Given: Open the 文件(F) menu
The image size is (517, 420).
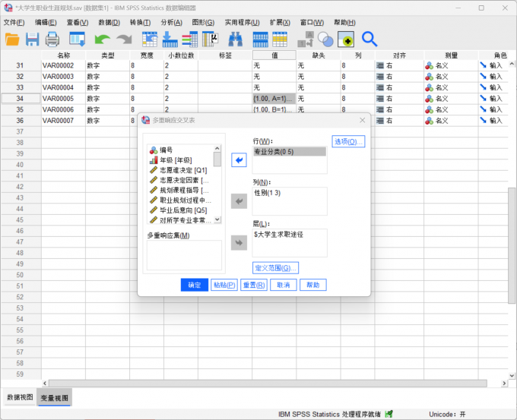Looking at the screenshot, I should coord(14,22).
